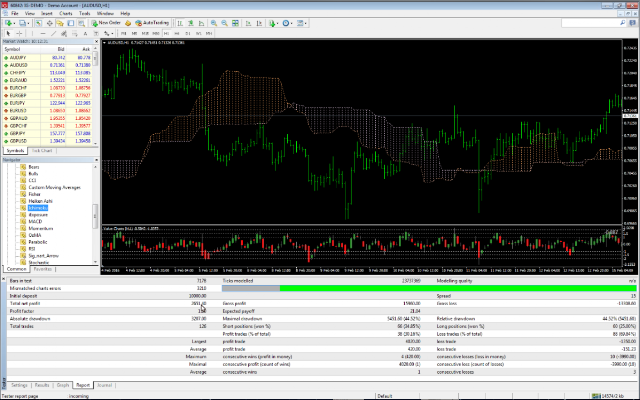Open a New Chart from the toolbar
The image size is (640, 400).
point(8,23)
